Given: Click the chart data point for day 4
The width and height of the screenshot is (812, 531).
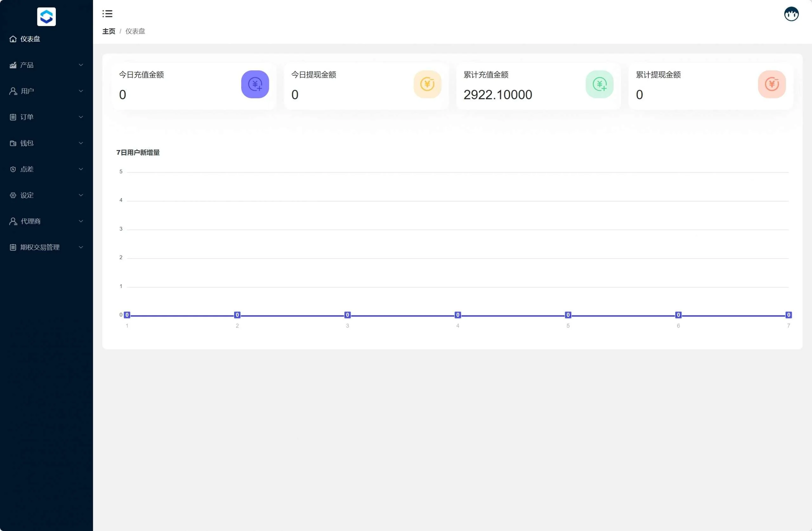Looking at the screenshot, I should coord(457,315).
